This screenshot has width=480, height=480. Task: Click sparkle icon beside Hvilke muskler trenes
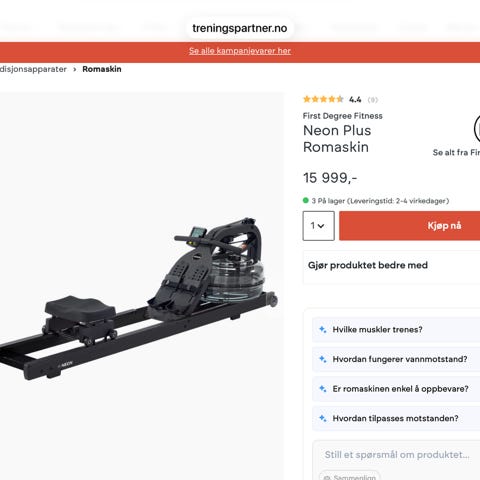tap(323, 330)
